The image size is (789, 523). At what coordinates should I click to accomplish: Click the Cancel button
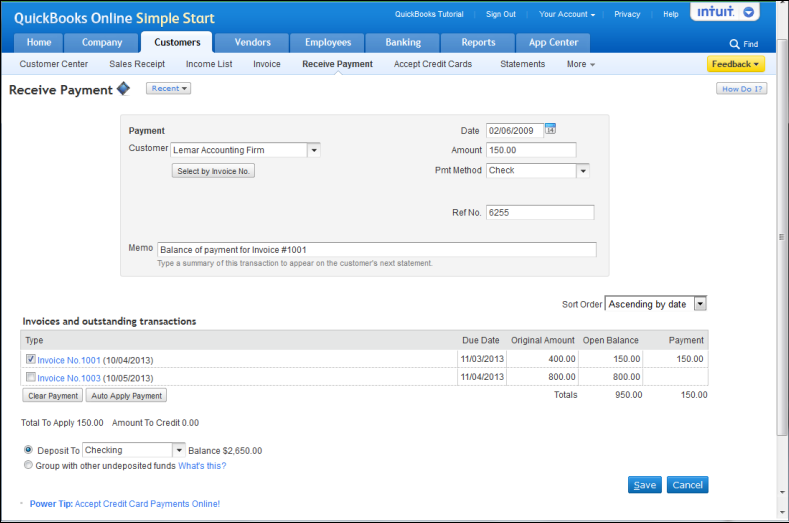point(687,485)
